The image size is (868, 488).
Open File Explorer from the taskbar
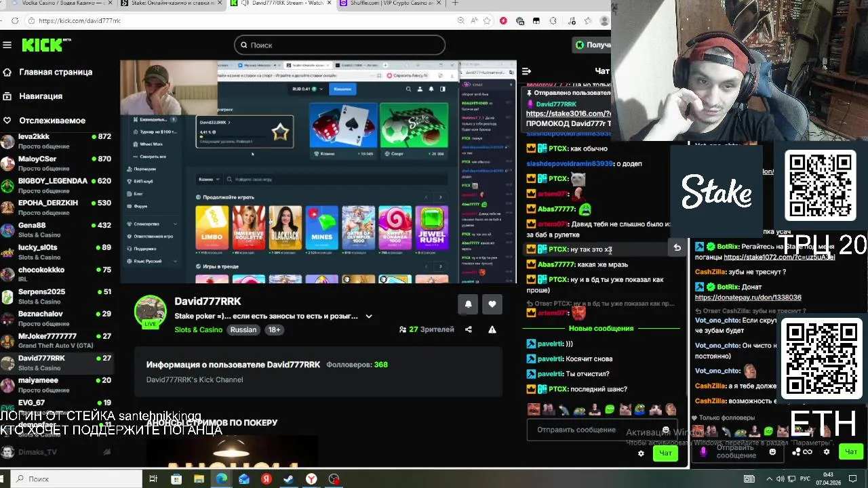point(199,479)
